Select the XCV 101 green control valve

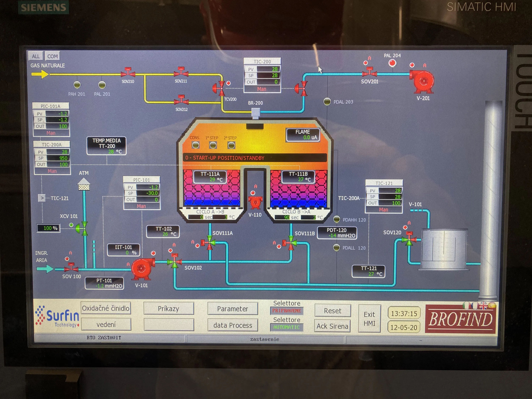(82, 228)
